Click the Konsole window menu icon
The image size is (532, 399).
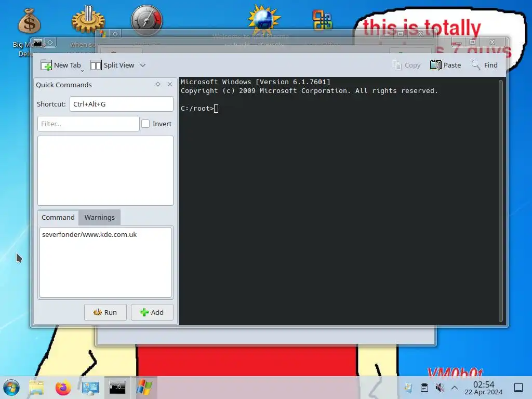coord(37,43)
